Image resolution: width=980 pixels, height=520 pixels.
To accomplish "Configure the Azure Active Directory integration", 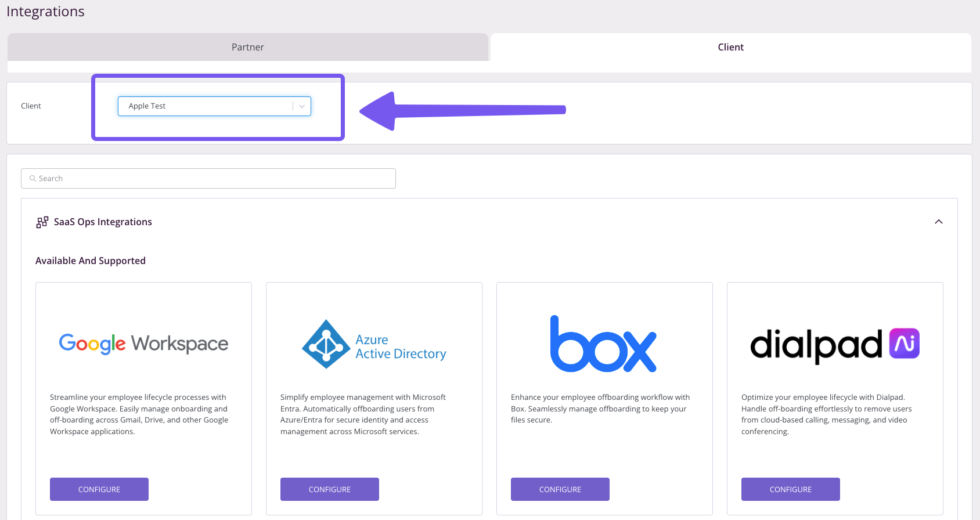I will (x=330, y=489).
